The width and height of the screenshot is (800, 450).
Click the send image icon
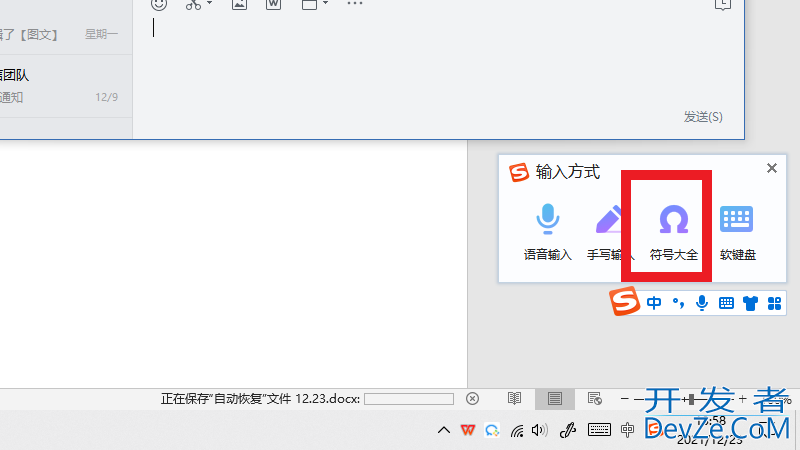point(239,4)
